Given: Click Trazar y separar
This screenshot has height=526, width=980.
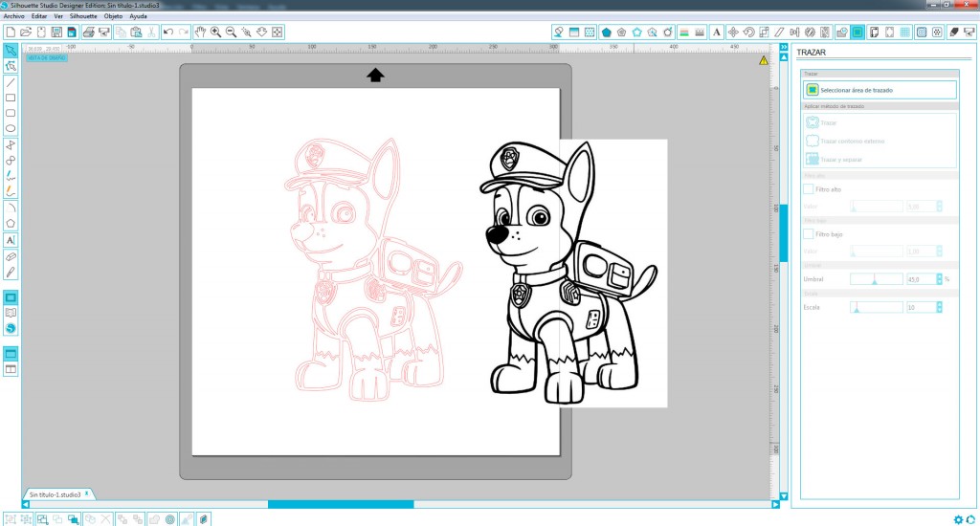Looking at the screenshot, I should click(835, 160).
